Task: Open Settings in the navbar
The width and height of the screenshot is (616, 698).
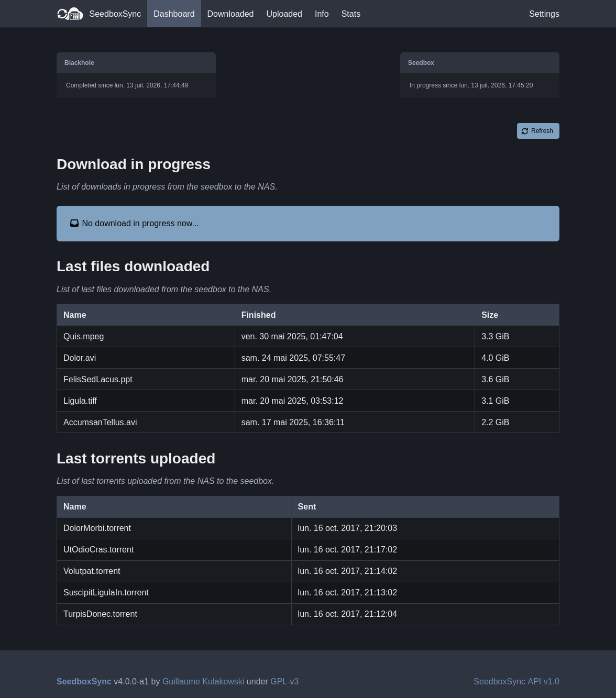Action: click(x=544, y=14)
